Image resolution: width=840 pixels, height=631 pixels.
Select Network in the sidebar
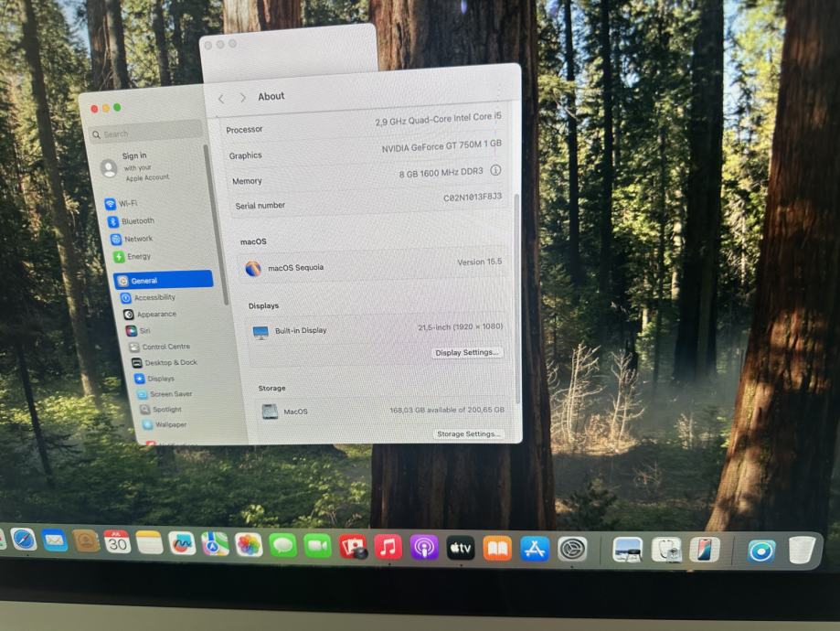132,239
